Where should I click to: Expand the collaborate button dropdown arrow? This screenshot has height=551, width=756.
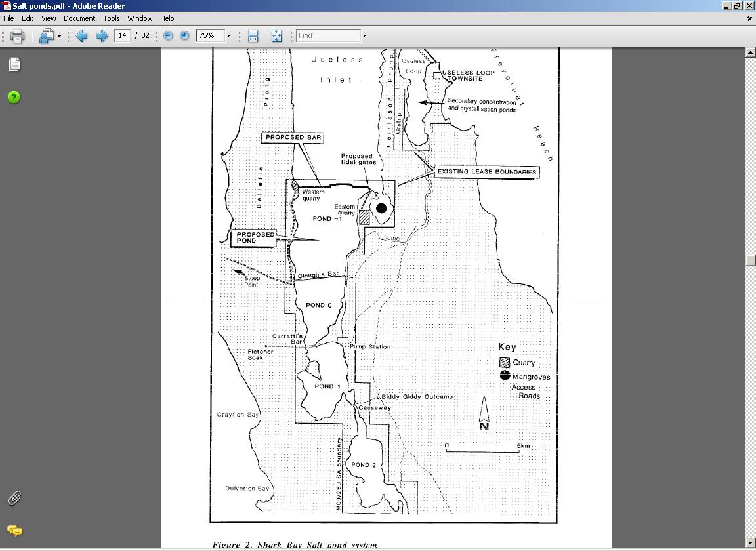click(59, 36)
